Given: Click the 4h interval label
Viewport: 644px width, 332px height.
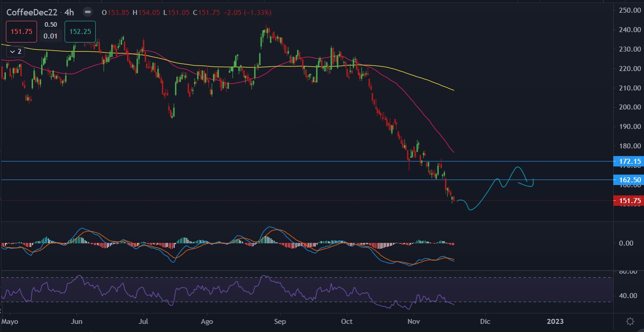Looking at the screenshot, I should (x=69, y=12).
